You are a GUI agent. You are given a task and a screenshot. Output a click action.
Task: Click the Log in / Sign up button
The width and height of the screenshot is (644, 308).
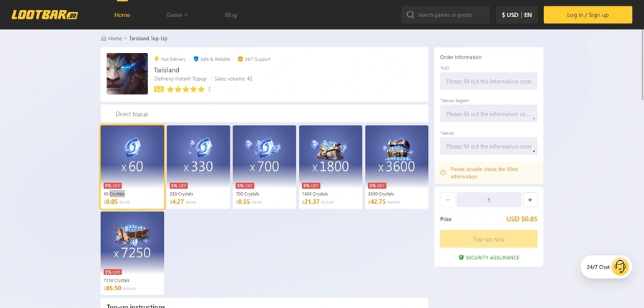(x=587, y=15)
